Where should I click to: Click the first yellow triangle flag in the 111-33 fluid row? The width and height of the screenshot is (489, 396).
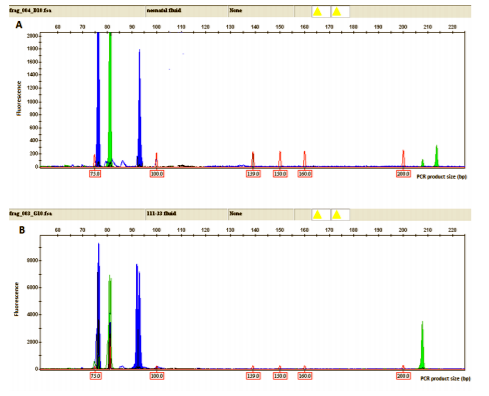317,215
